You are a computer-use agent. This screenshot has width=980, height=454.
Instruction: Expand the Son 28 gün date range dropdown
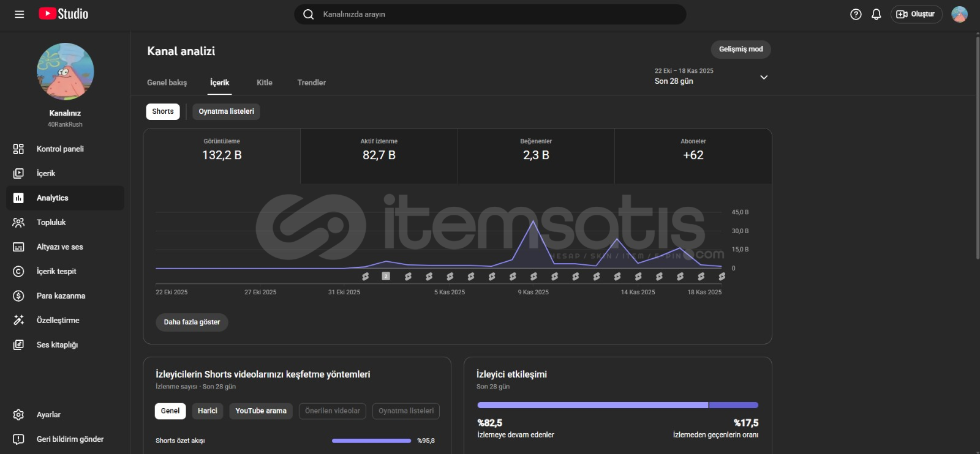[764, 77]
